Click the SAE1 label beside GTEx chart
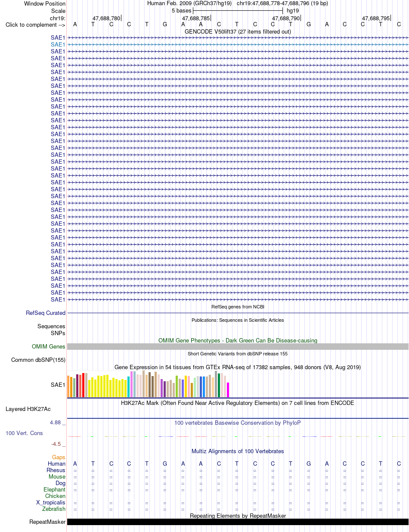The height and width of the screenshot is (532, 409). coord(58,385)
